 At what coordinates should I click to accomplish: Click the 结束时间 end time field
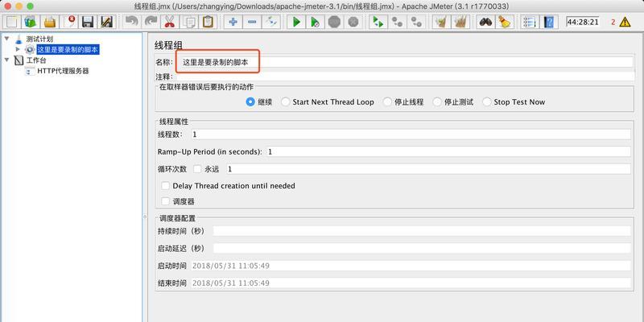click(411, 283)
